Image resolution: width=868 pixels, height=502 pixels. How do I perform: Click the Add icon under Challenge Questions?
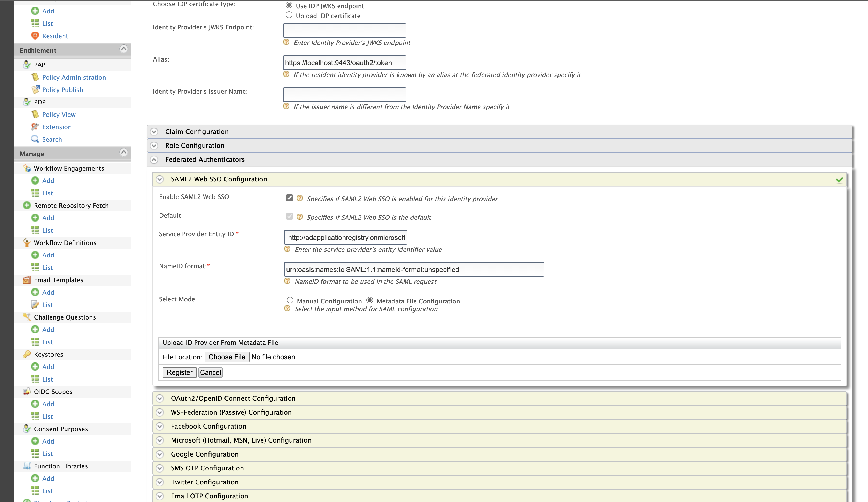35,329
